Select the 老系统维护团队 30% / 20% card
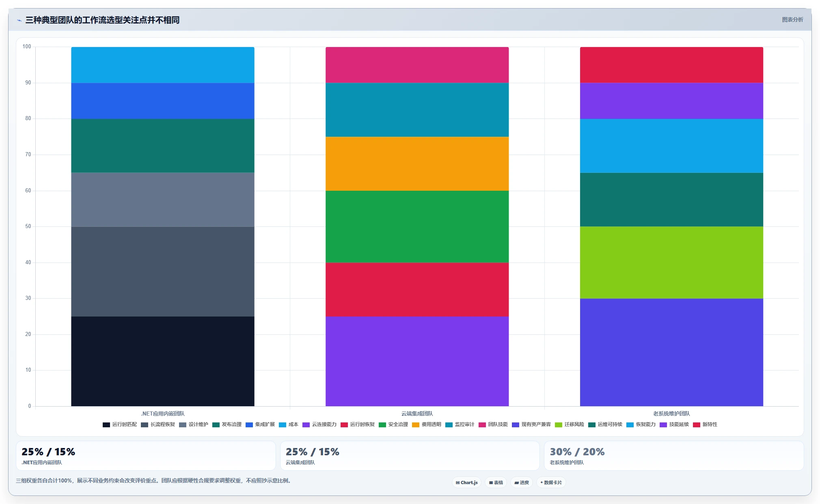This screenshot has width=820, height=504. [674, 456]
